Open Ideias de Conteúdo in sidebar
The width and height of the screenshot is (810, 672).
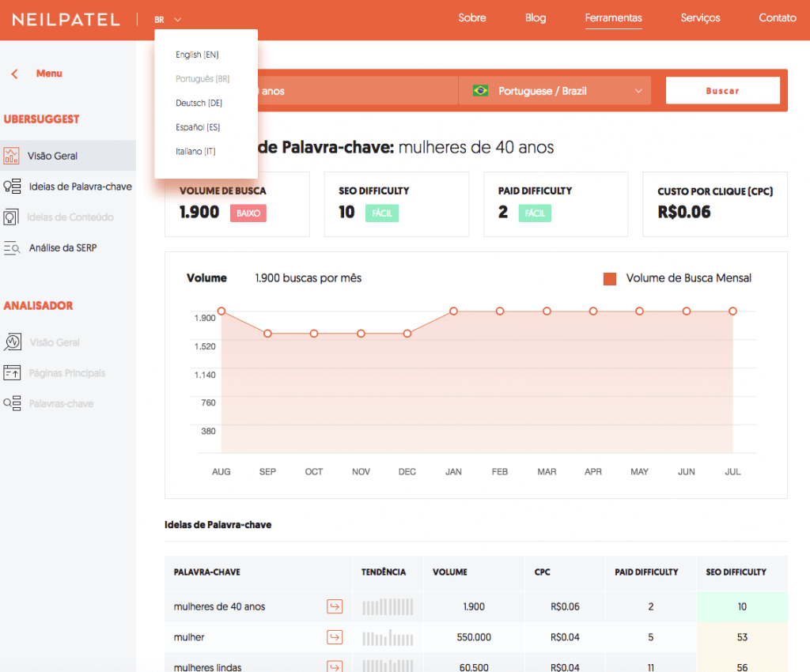pos(70,217)
